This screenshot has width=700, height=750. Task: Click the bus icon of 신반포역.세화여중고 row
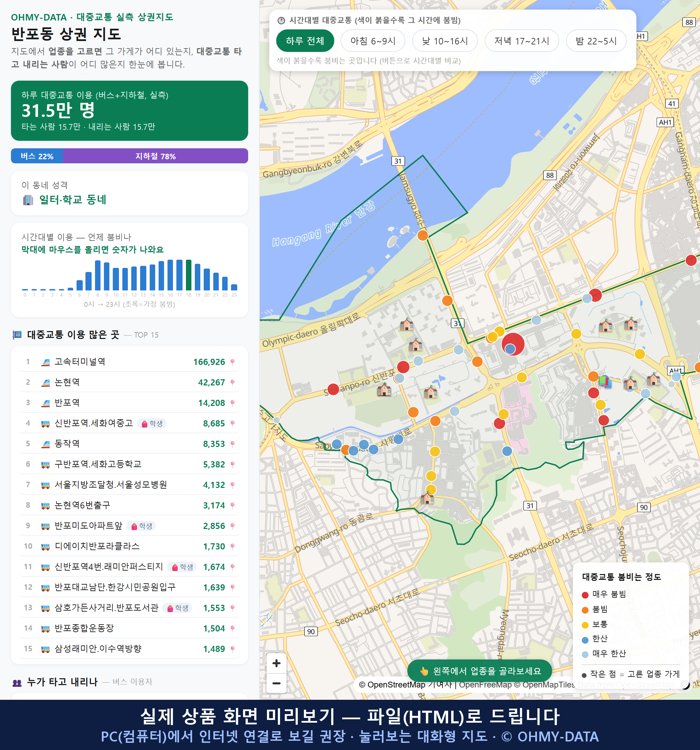46,424
